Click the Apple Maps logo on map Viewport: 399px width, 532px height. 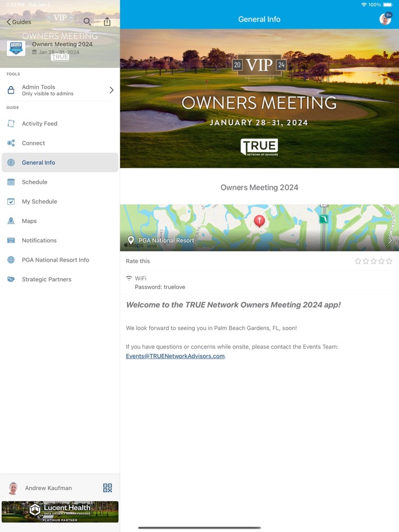[x=134, y=245]
